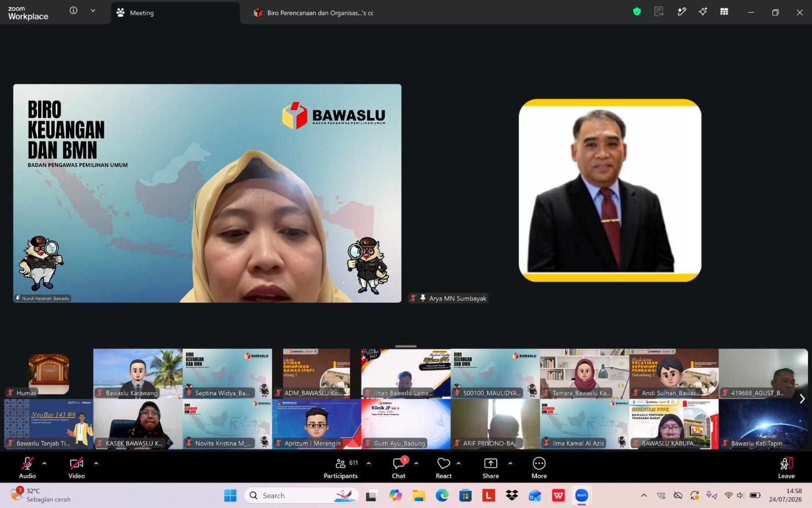812x508 pixels.
Task: Leave the meeting
Action: (786, 467)
